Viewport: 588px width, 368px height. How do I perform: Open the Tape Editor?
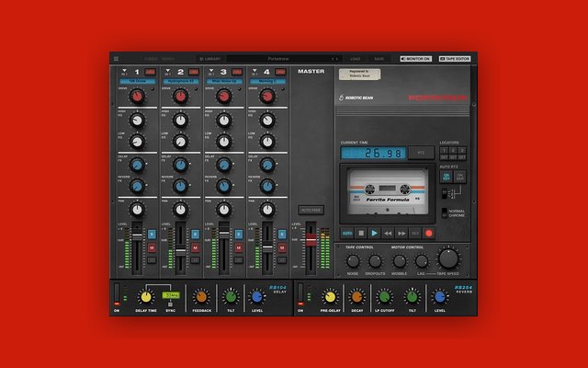(x=455, y=59)
